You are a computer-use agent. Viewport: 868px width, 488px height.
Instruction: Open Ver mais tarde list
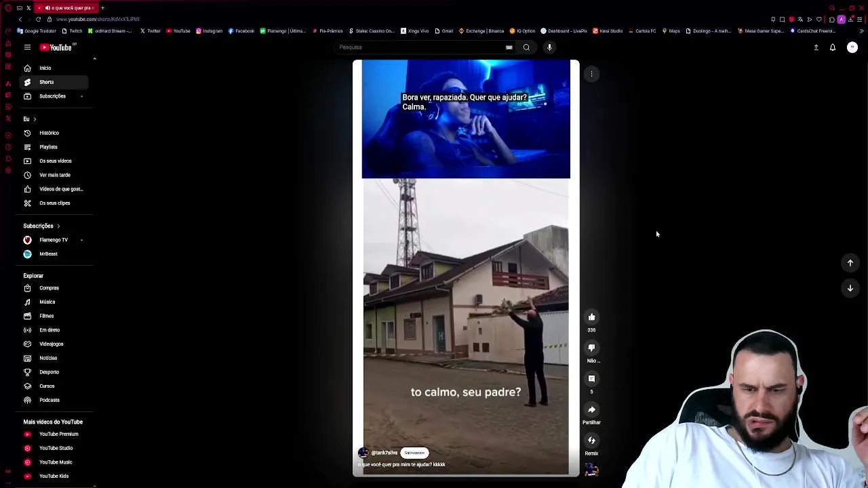pos(54,175)
